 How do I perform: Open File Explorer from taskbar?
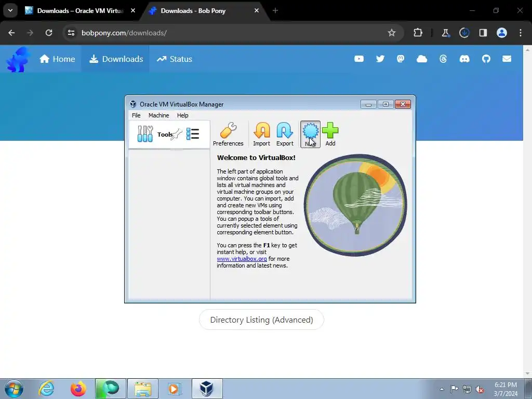143,389
